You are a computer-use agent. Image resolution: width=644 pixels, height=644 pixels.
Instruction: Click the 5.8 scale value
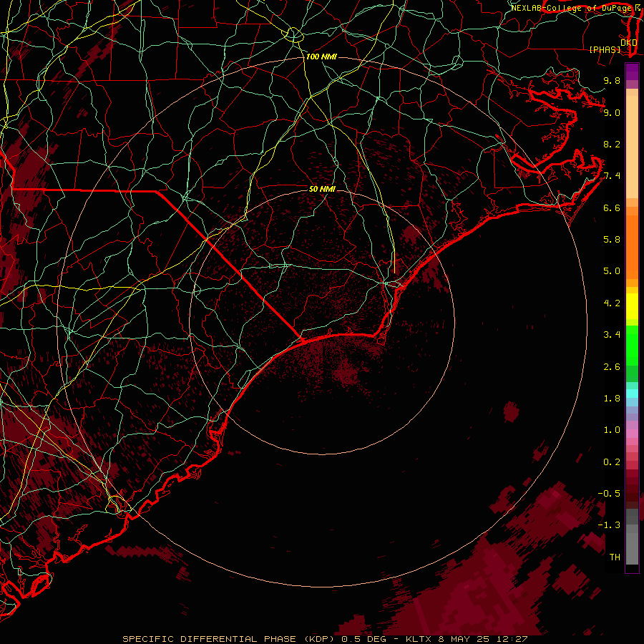click(612, 240)
